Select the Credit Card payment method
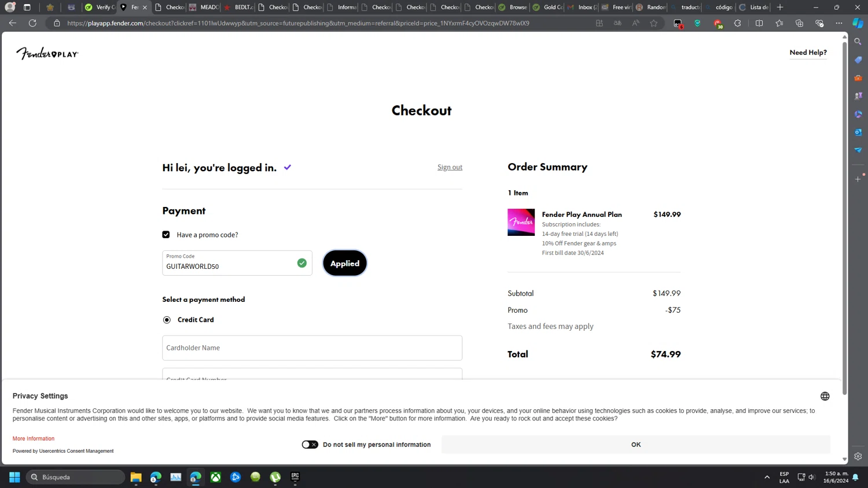The image size is (868, 488). (167, 320)
